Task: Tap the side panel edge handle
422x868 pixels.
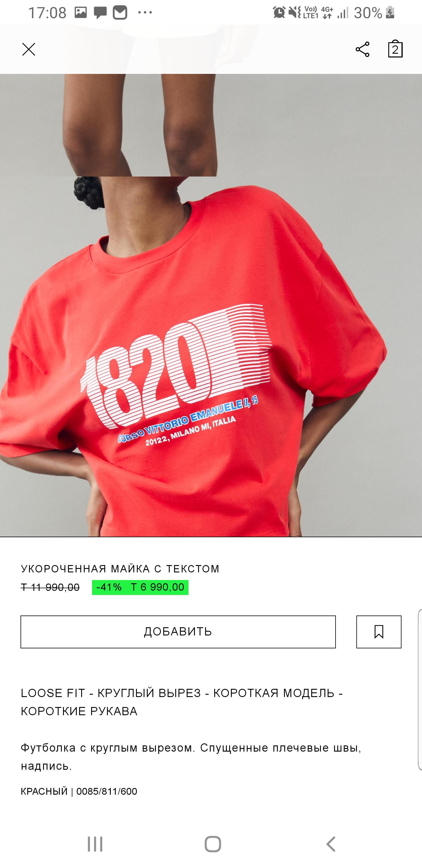Action: tap(420, 689)
